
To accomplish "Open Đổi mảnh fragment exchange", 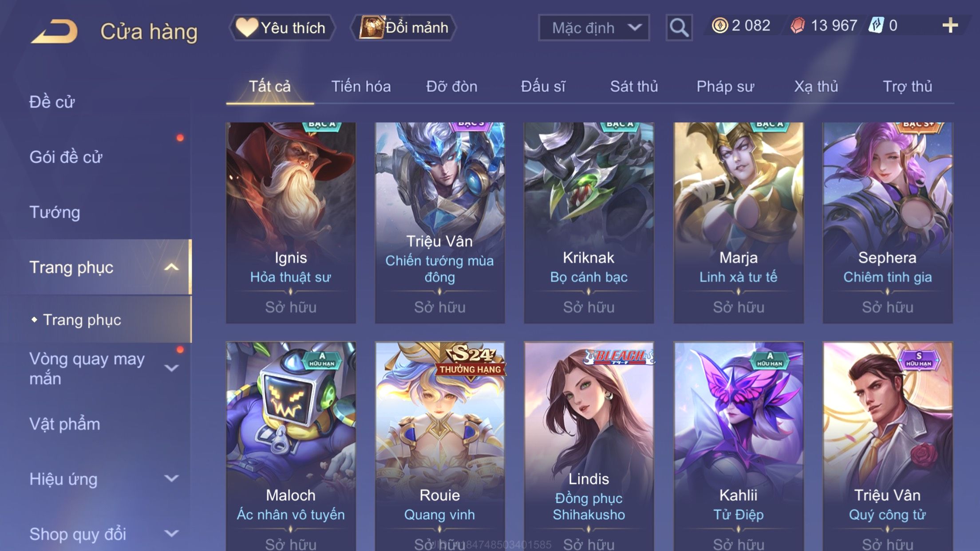I will 403,28.
